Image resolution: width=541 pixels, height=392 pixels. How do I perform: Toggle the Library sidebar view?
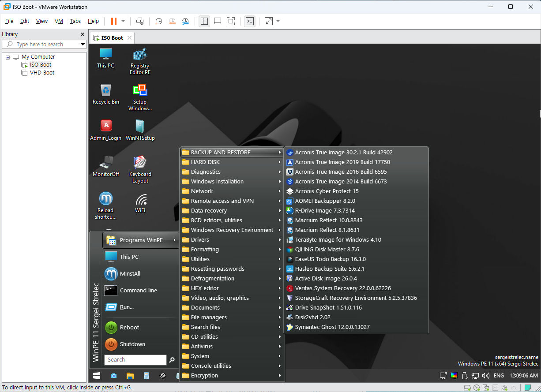(204, 21)
